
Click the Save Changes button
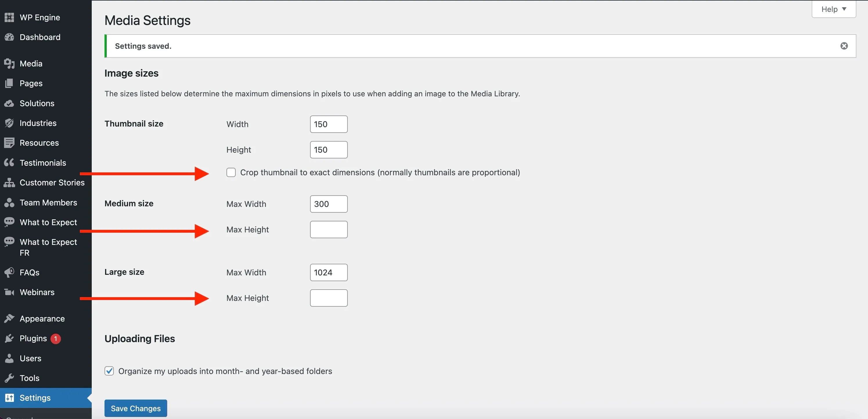click(136, 408)
